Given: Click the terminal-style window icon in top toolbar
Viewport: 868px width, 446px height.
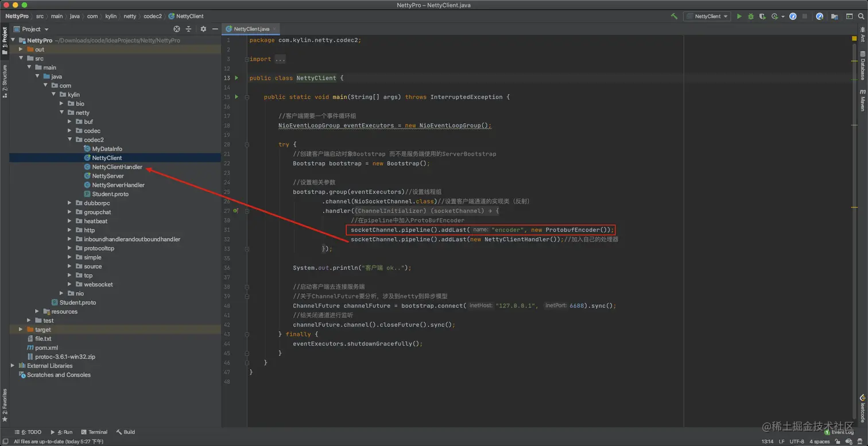Looking at the screenshot, I should click(849, 16).
